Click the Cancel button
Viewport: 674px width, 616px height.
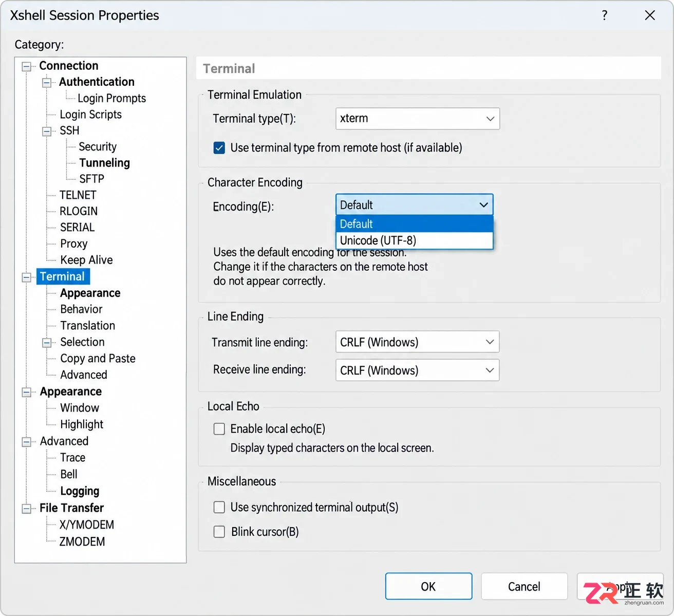pyautogui.click(x=524, y=586)
